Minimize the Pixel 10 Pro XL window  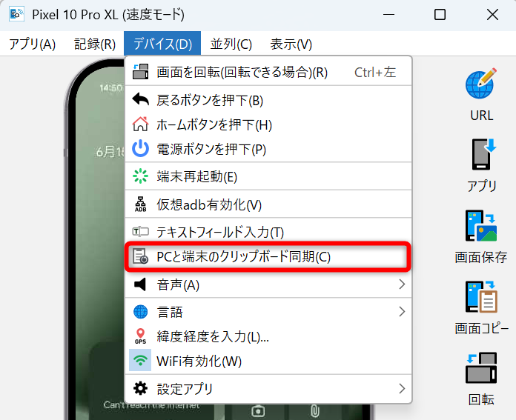click(x=388, y=15)
